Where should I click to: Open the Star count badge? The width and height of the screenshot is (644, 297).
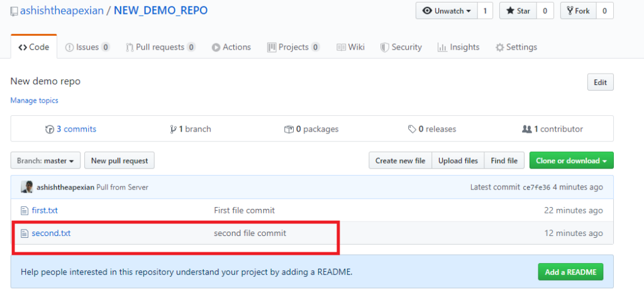[545, 11]
